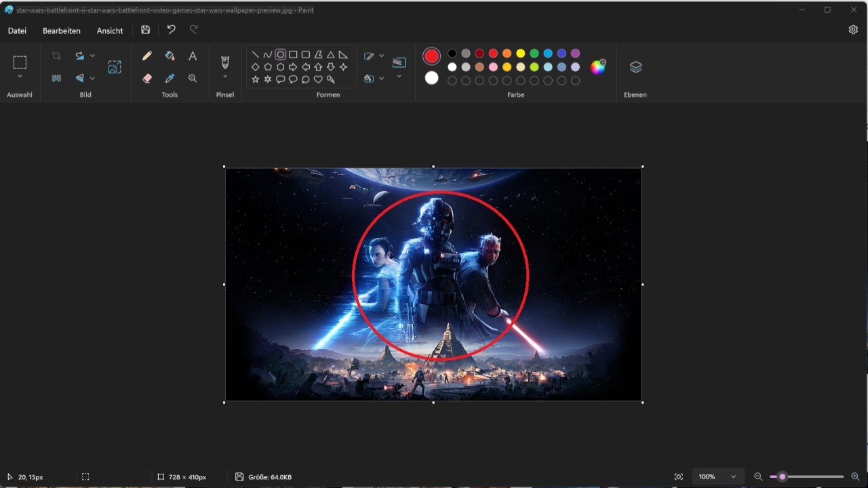
Task: Select the Pinsel brush tool
Action: point(225,62)
